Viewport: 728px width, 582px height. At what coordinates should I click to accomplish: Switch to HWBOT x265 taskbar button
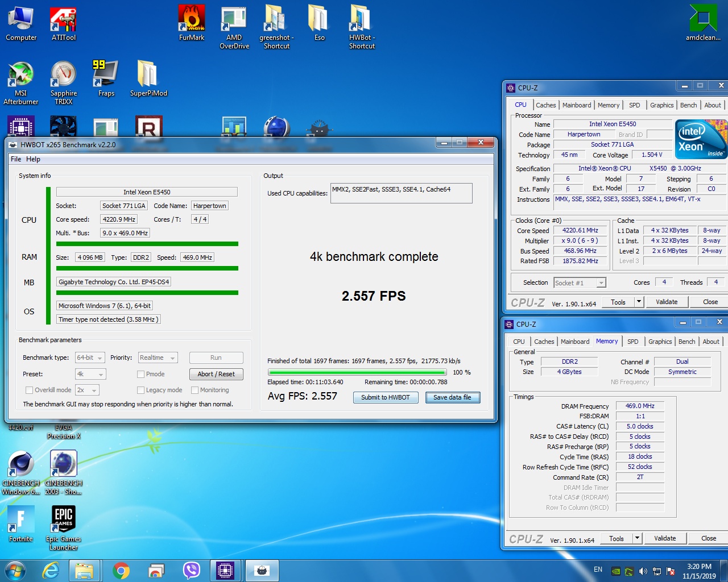click(x=262, y=571)
